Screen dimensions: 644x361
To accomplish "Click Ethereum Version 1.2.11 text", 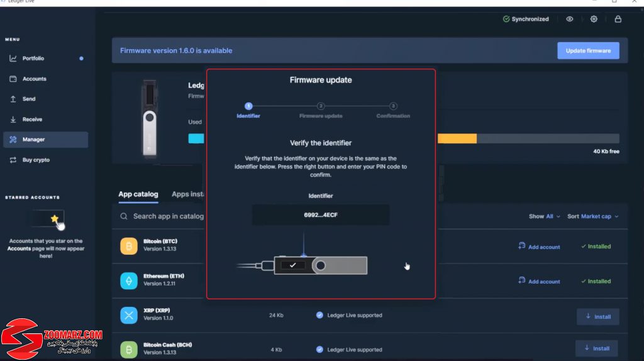I will [159, 284].
